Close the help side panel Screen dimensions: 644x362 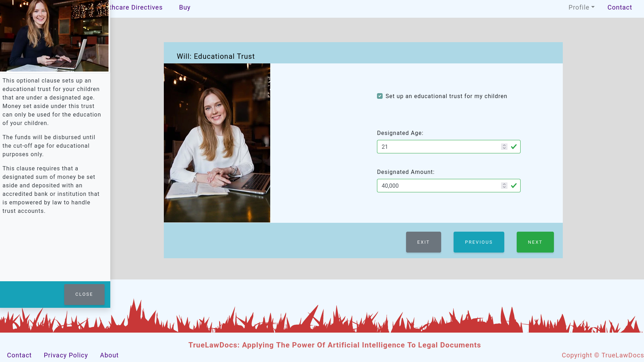pyautogui.click(x=84, y=294)
